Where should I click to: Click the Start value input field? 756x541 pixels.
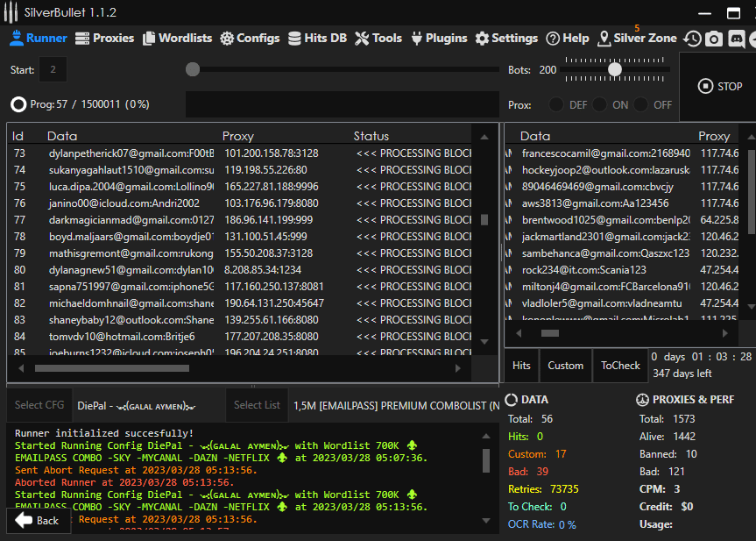[x=53, y=69]
